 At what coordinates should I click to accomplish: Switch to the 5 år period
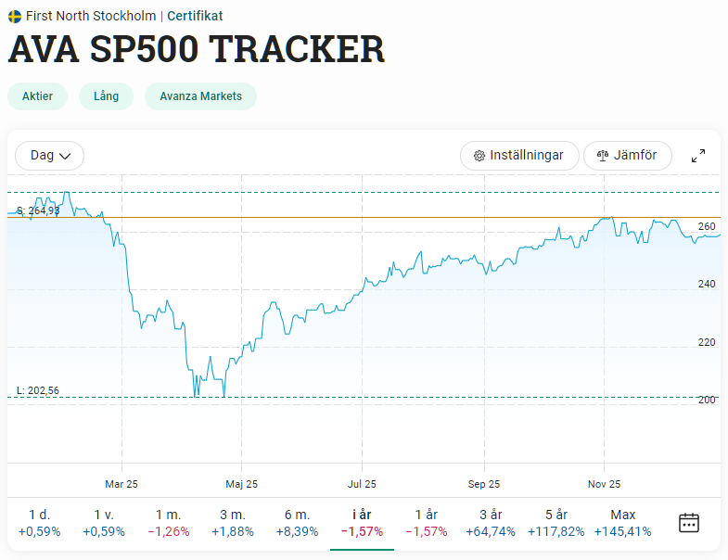coord(556,523)
